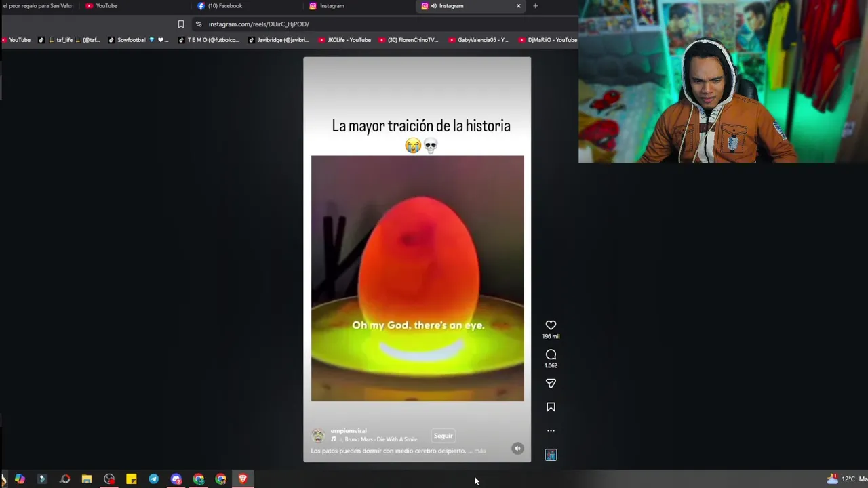The height and width of the screenshot is (488, 868).
Task: Bookmark this page in the address bar
Action: pyautogui.click(x=181, y=24)
